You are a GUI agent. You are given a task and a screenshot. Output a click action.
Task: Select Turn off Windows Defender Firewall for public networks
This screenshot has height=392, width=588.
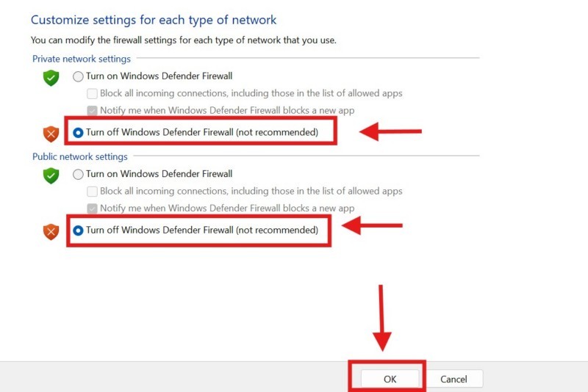[78, 231]
